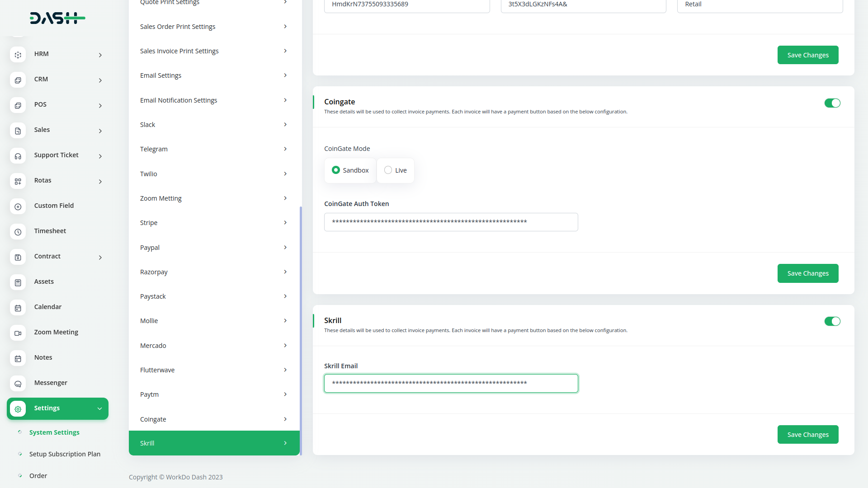Turn off the Skrill toggle switch
The image size is (868, 488).
coord(832,321)
